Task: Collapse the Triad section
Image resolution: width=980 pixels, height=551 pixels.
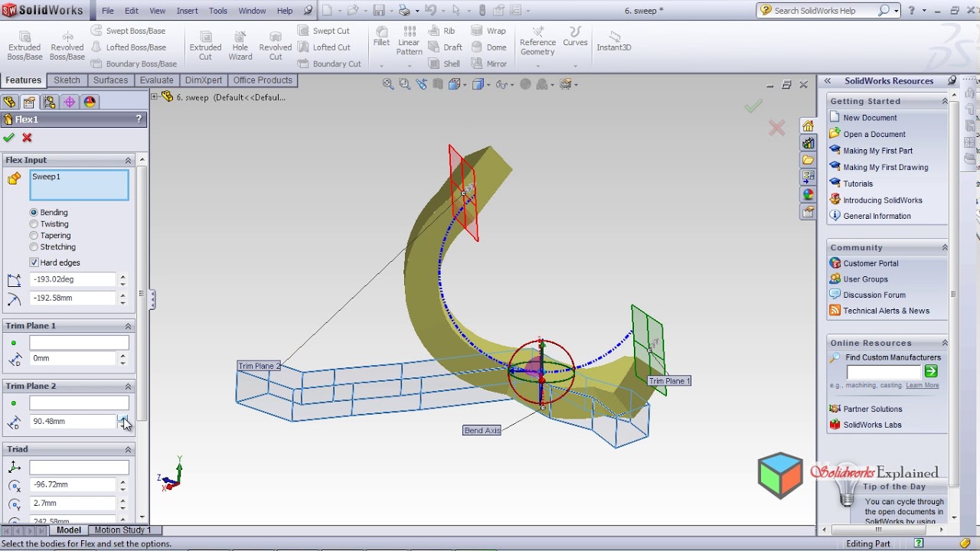Action: point(128,449)
